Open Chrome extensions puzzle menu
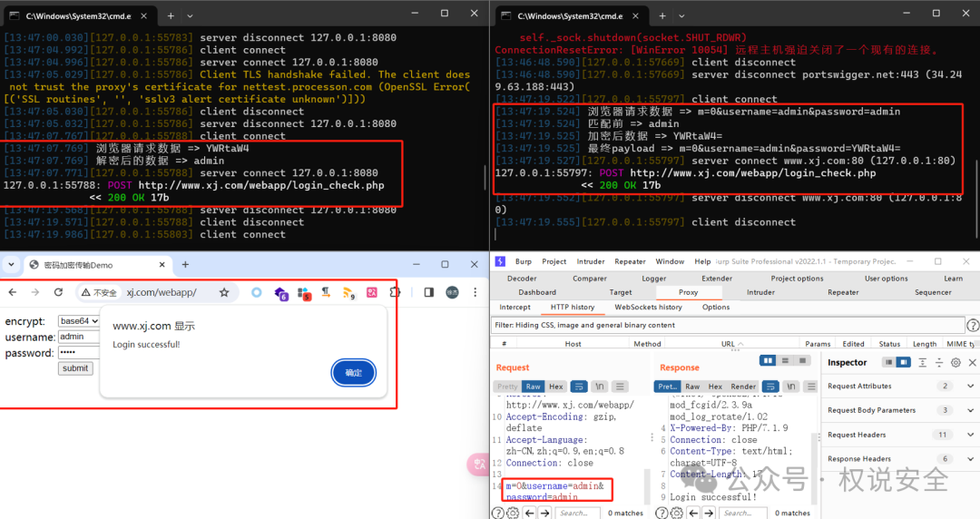 pyautogui.click(x=395, y=292)
